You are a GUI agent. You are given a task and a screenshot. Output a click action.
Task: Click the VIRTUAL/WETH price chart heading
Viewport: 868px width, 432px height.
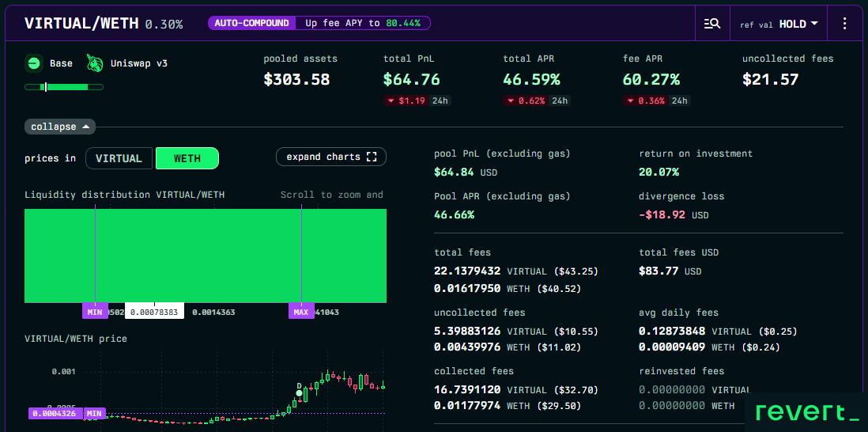click(x=76, y=339)
